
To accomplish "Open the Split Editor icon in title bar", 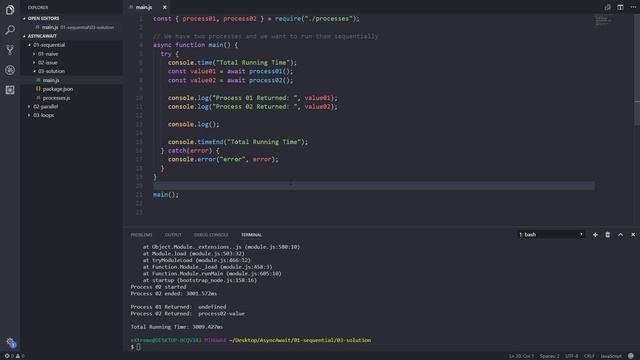I will 620,7.
